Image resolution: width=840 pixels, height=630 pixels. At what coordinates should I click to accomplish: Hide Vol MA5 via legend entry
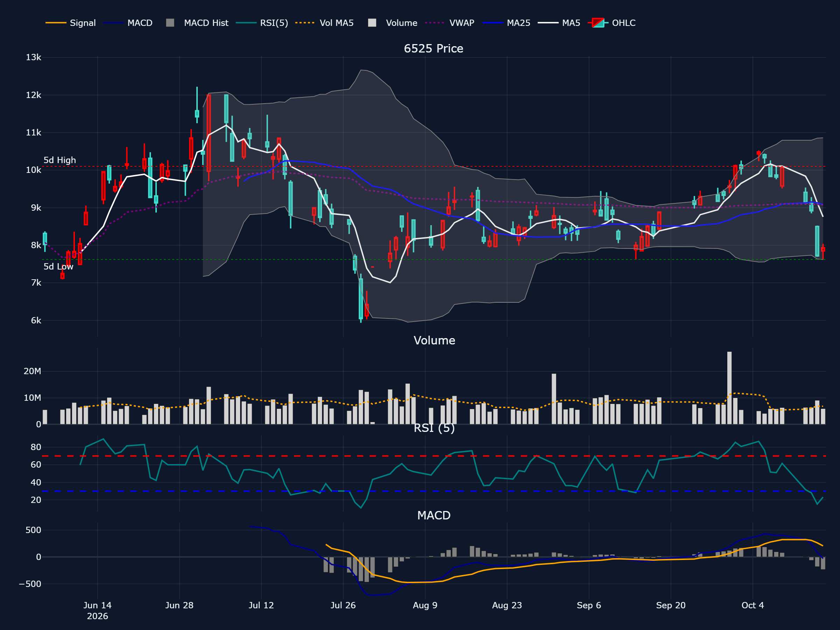tap(324, 23)
